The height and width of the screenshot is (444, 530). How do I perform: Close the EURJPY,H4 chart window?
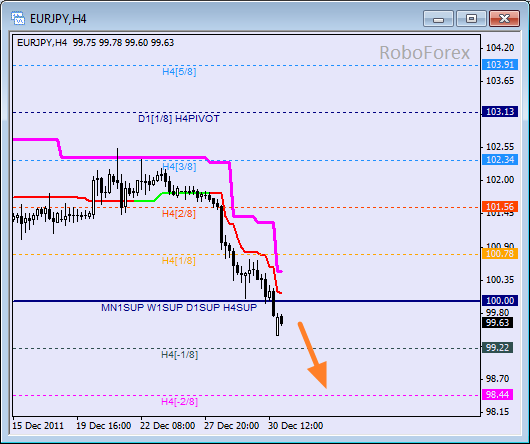pyautogui.click(x=504, y=18)
